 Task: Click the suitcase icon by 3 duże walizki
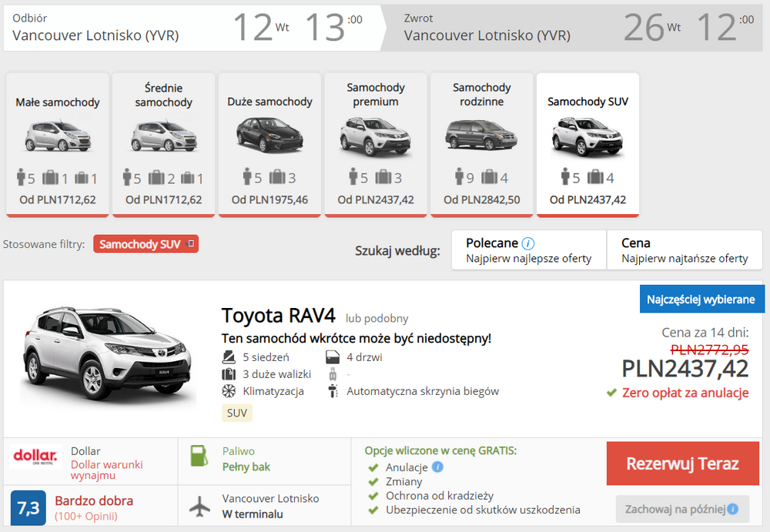click(x=229, y=374)
